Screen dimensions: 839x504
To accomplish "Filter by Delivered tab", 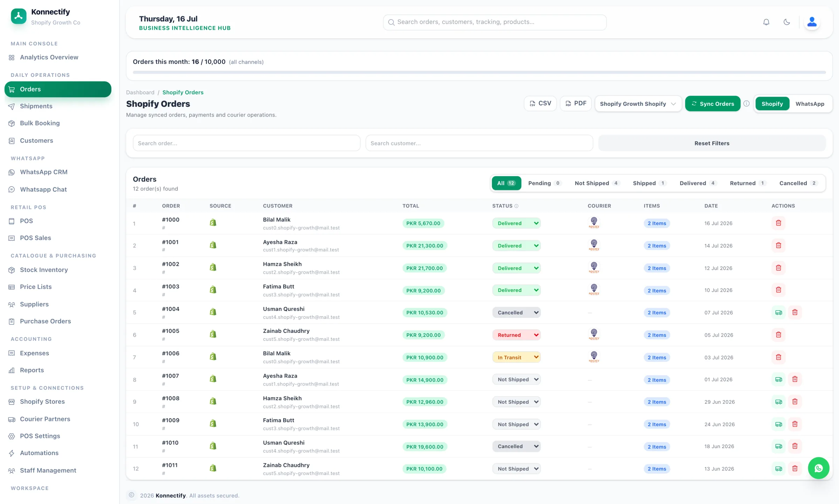I will click(698, 183).
